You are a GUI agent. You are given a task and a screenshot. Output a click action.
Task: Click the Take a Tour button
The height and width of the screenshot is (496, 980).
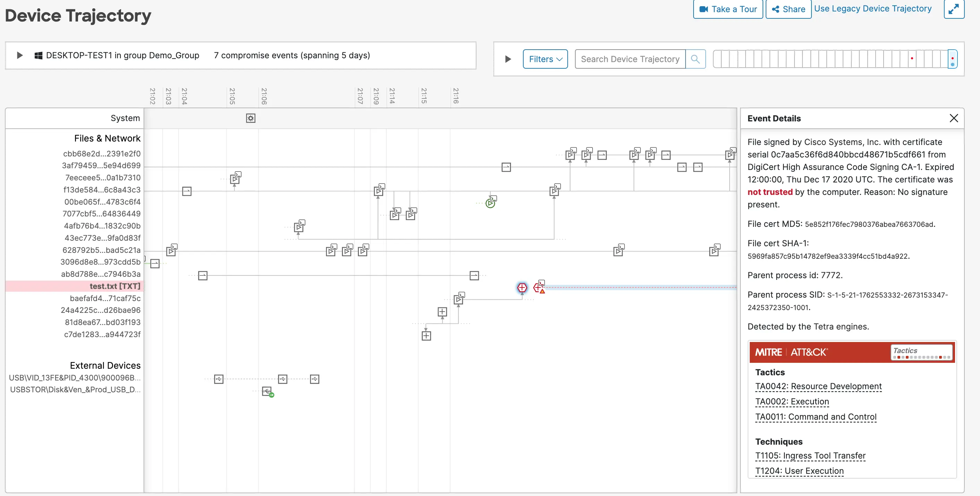point(728,9)
